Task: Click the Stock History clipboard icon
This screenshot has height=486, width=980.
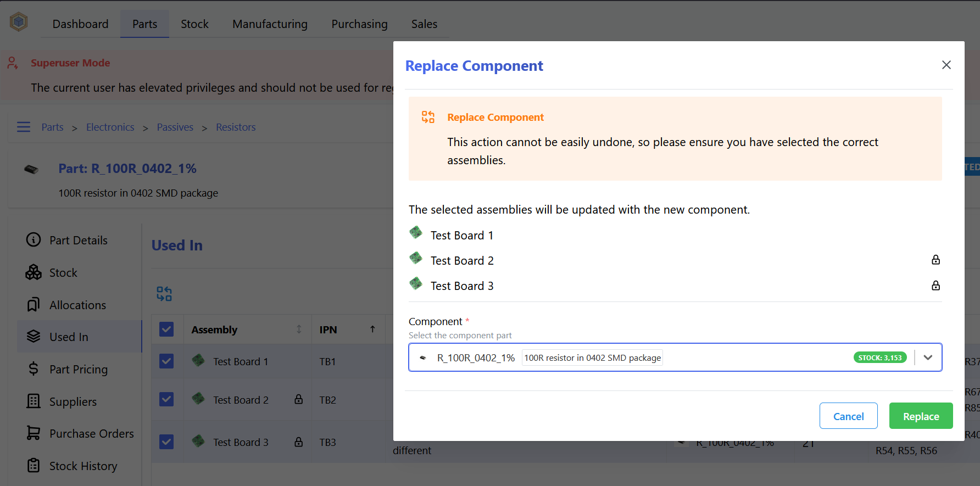Action: (34, 465)
